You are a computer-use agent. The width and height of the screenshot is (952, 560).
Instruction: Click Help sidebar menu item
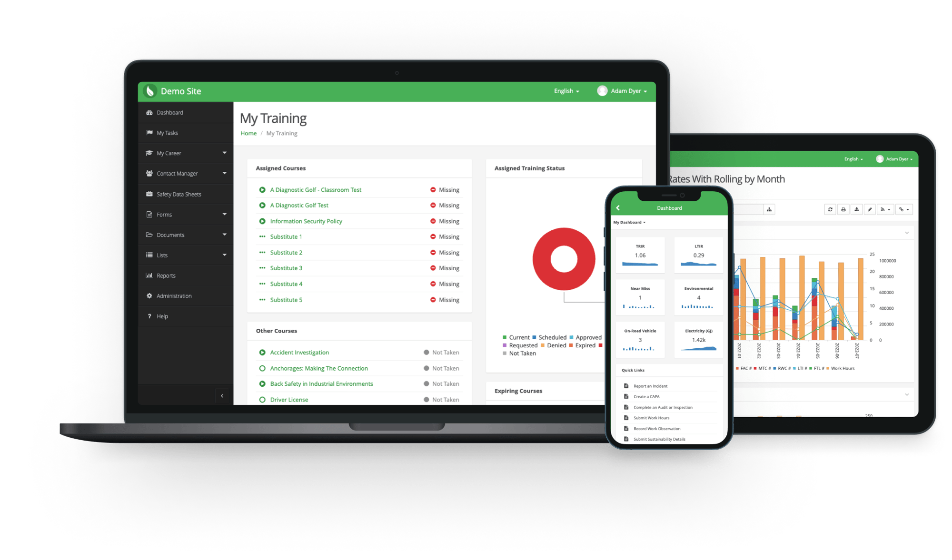[169, 317]
